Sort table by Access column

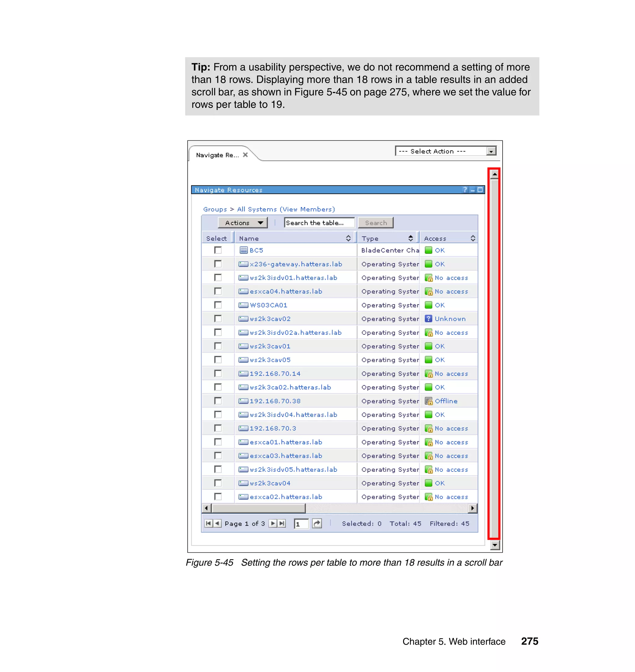point(473,238)
